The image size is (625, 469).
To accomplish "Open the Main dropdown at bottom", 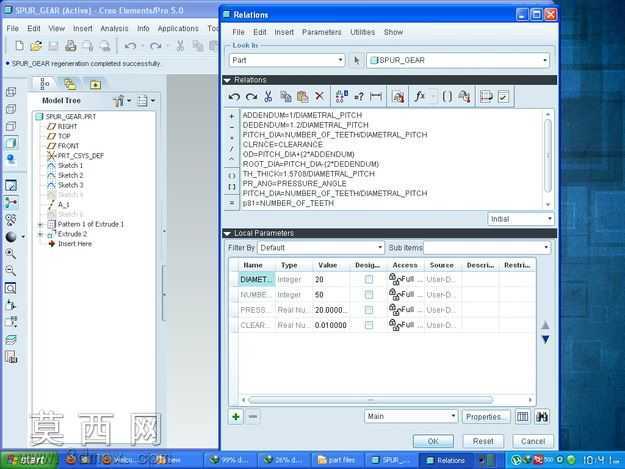I will point(411,416).
